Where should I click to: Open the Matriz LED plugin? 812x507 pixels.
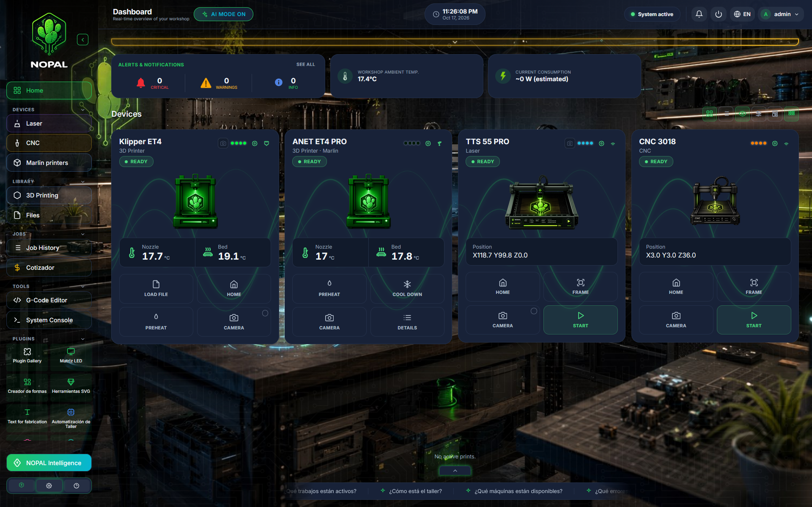pos(71,355)
